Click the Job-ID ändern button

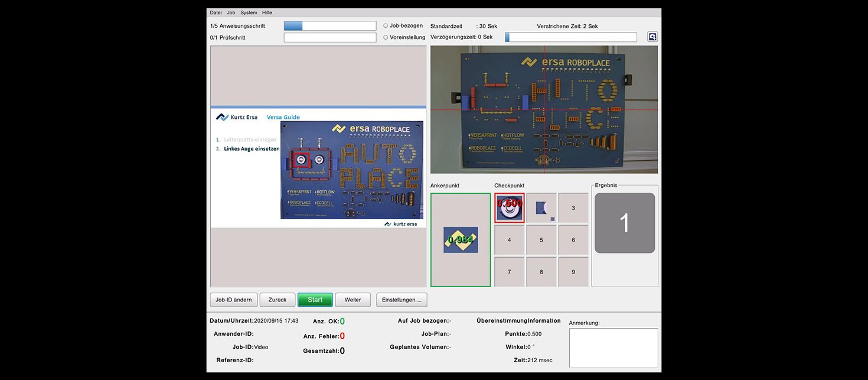coord(234,300)
